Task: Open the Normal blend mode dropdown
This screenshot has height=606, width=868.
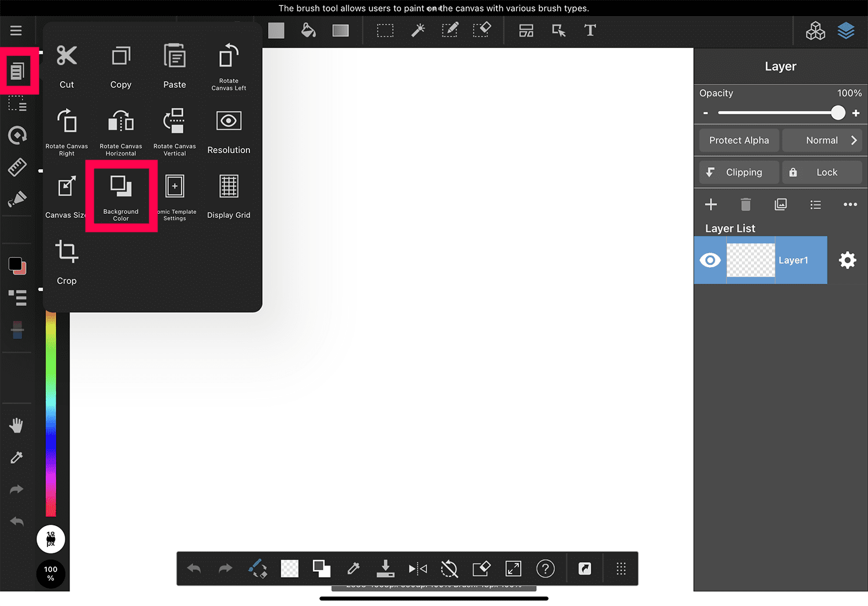Action: [x=822, y=140]
